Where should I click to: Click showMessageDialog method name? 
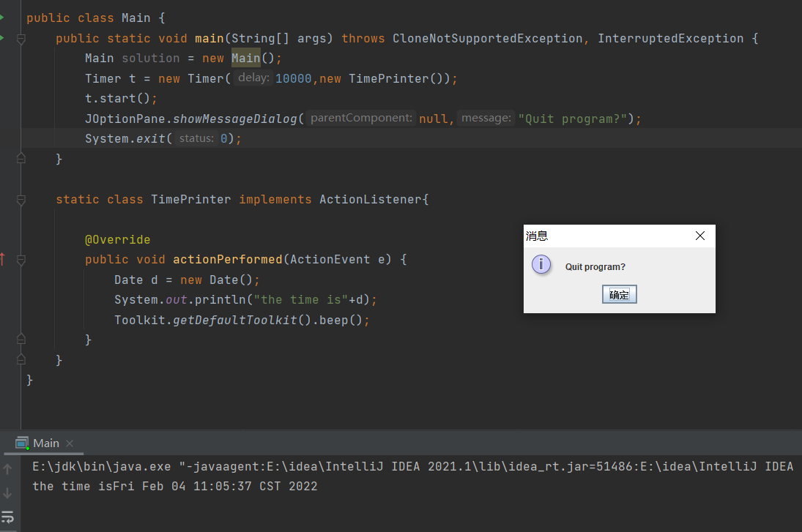coord(235,119)
